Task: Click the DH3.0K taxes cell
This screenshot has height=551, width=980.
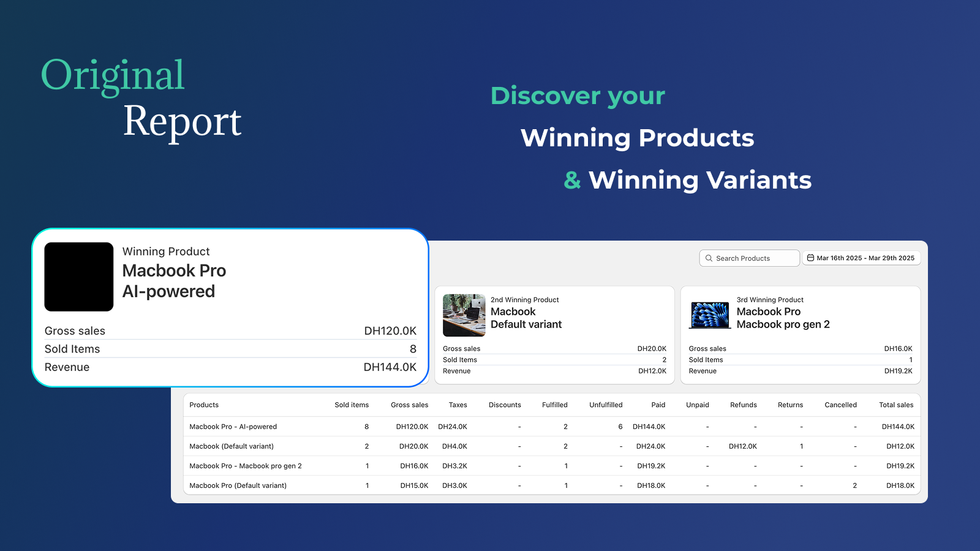Action: [x=454, y=485]
